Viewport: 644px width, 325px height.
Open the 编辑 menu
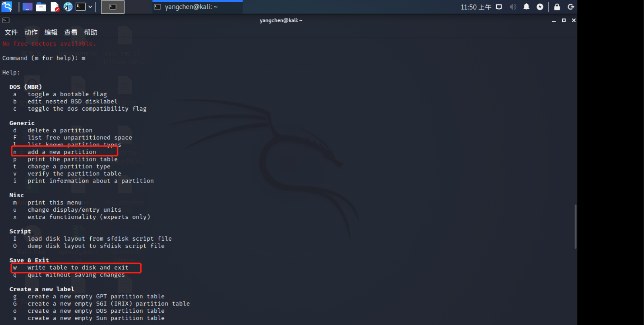tap(51, 32)
